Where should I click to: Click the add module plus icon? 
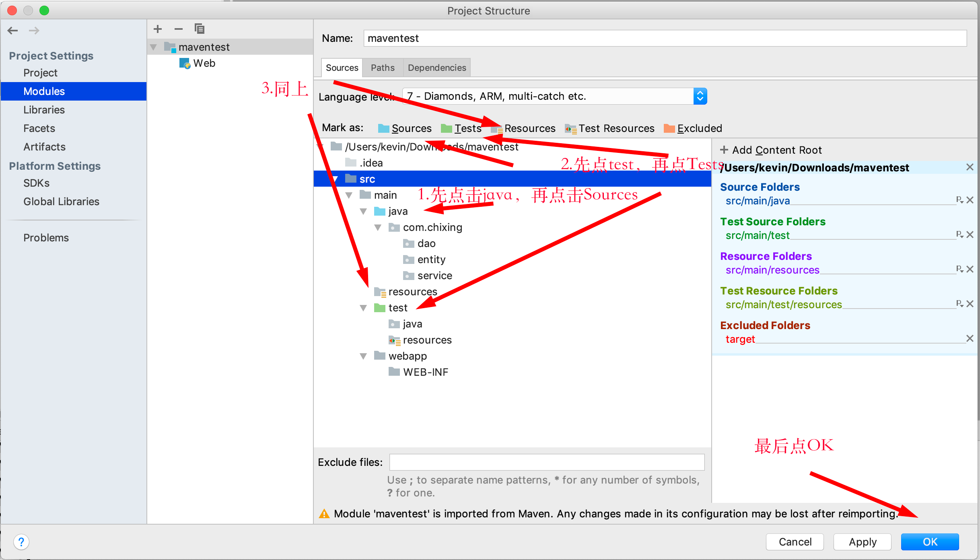158,29
